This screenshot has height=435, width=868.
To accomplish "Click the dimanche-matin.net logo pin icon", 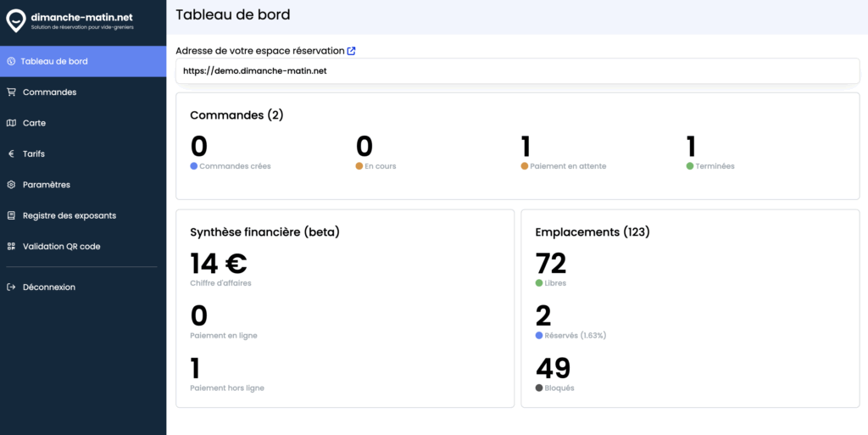I will (x=16, y=20).
